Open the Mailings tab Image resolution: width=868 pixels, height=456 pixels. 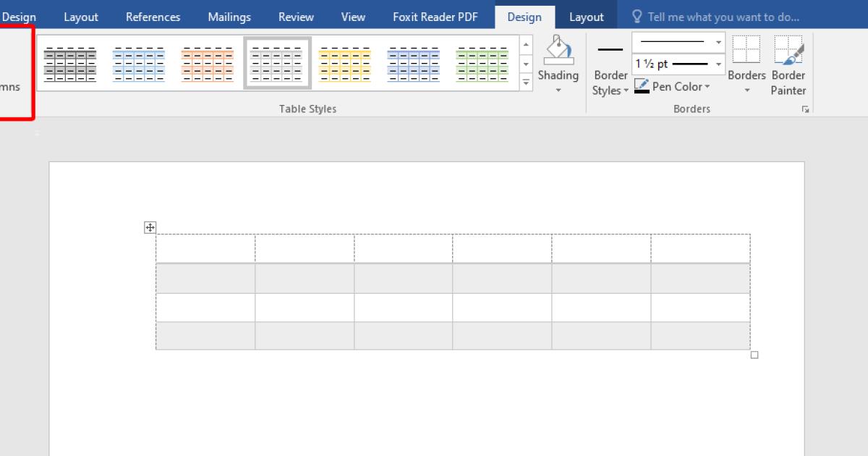point(229,17)
